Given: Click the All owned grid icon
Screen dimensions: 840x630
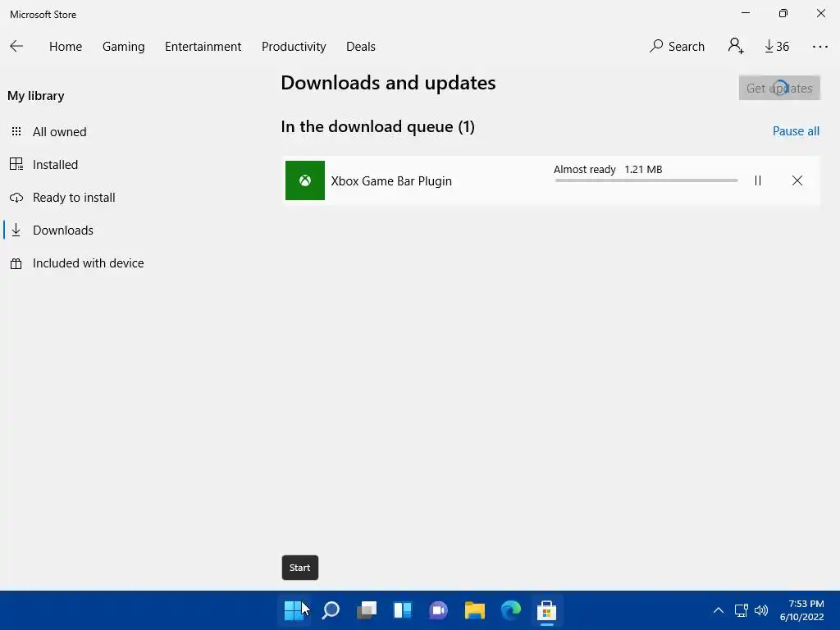Looking at the screenshot, I should 16,131.
